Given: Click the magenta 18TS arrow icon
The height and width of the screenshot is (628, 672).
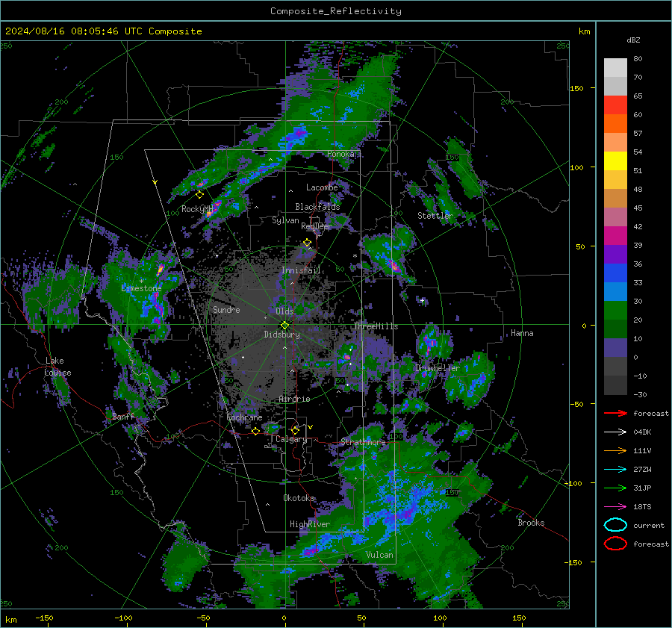Looking at the screenshot, I should coord(615,507).
